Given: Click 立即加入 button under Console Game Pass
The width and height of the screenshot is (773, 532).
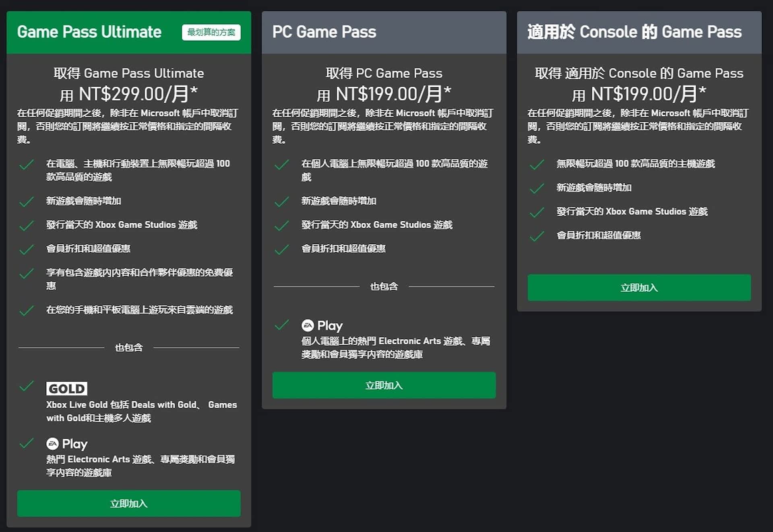Looking at the screenshot, I should click(639, 287).
